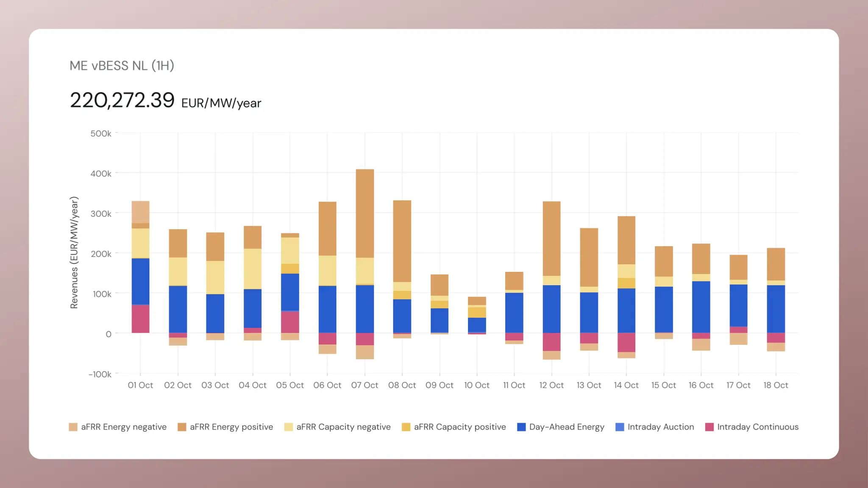Select the Intraday Auction legend swatch
This screenshot has width=868, height=488.
pyautogui.click(x=620, y=427)
